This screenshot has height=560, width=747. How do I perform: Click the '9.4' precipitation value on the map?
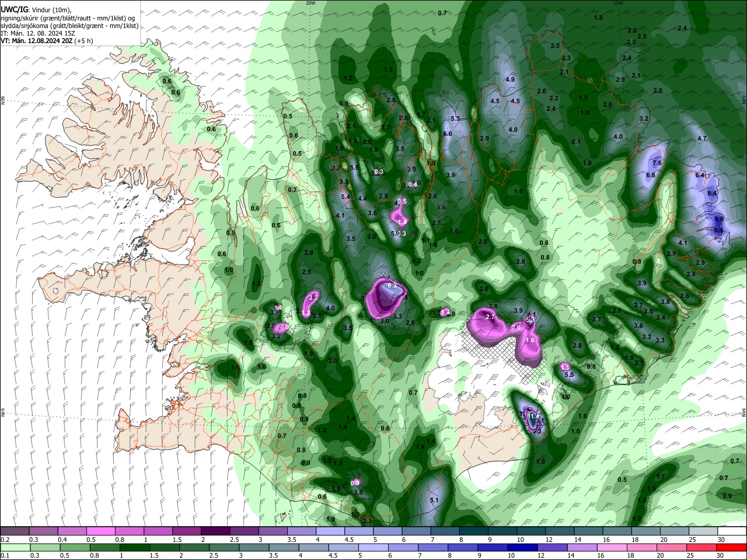coord(719,230)
